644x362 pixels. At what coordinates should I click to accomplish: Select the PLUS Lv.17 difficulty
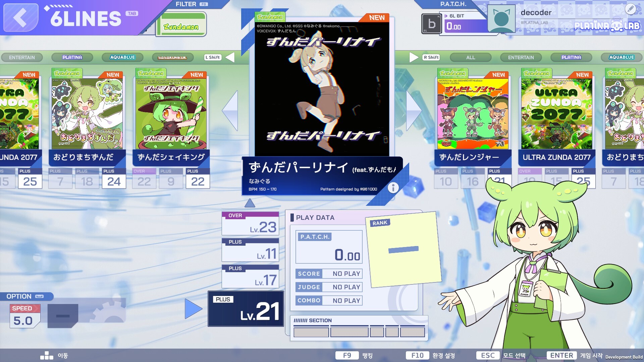(250, 276)
